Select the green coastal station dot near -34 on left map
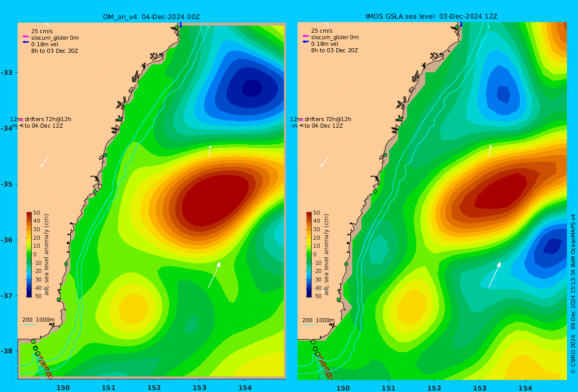Image resolution: width=578 pixels, height=392 pixels. (x=120, y=120)
